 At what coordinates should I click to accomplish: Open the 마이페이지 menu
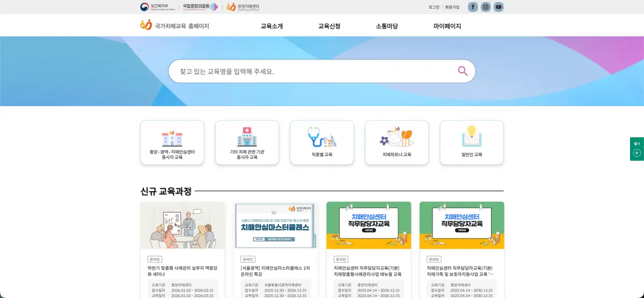point(447,26)
